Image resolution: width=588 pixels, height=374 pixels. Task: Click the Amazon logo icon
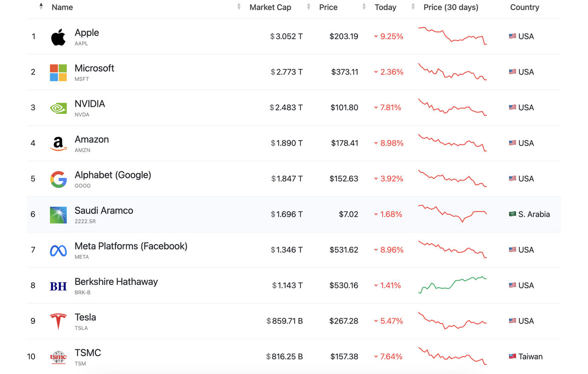pyautogui.click(x=58, y=144)
